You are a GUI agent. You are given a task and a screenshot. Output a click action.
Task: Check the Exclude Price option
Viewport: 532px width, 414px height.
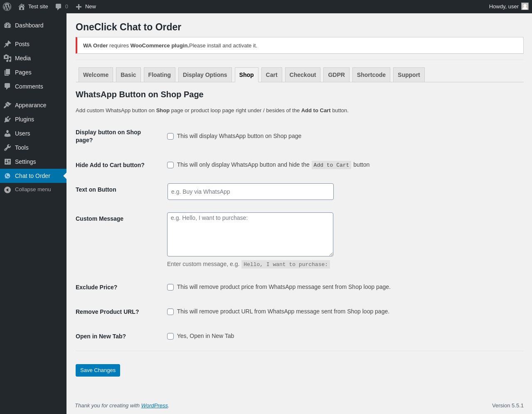(x=170, y=287)
